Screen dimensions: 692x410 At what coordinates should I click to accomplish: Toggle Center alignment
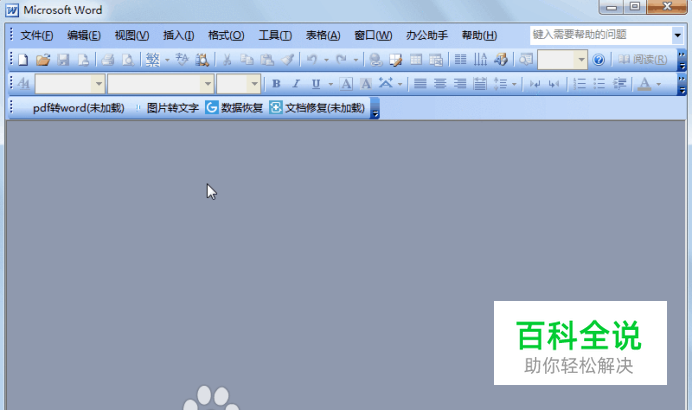click(440, 83)
